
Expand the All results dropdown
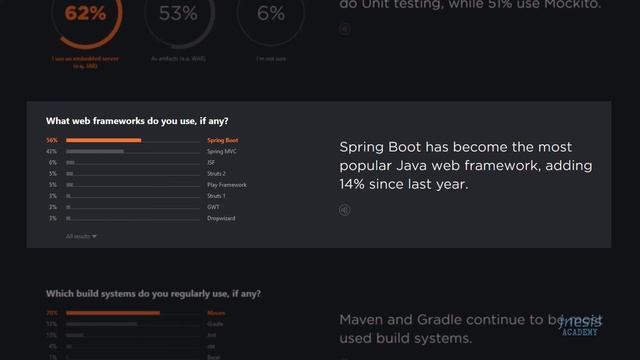tap(81, 236)
